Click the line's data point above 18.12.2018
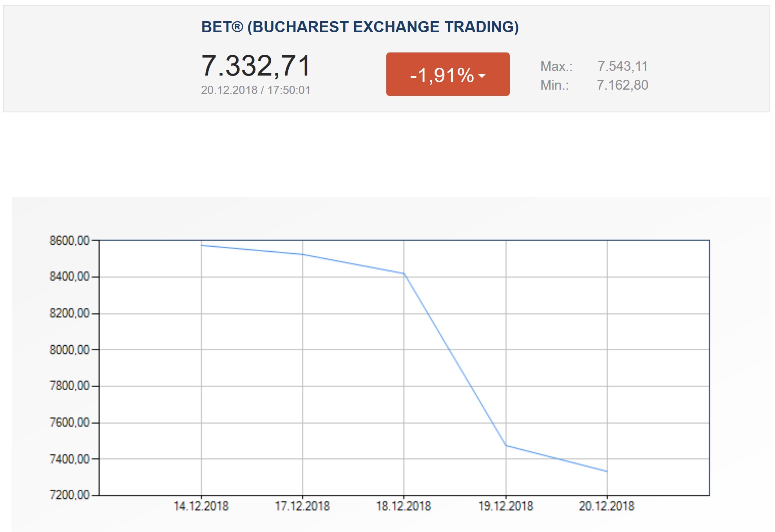 tap(404, 274)
